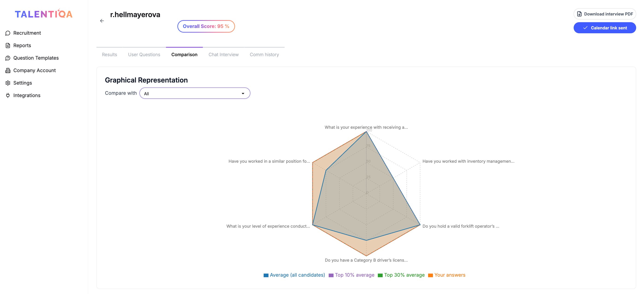Click the Company Account building icon
Image resolution: width=644 pixels, height=294 pixels.
[x=8, y=71]
